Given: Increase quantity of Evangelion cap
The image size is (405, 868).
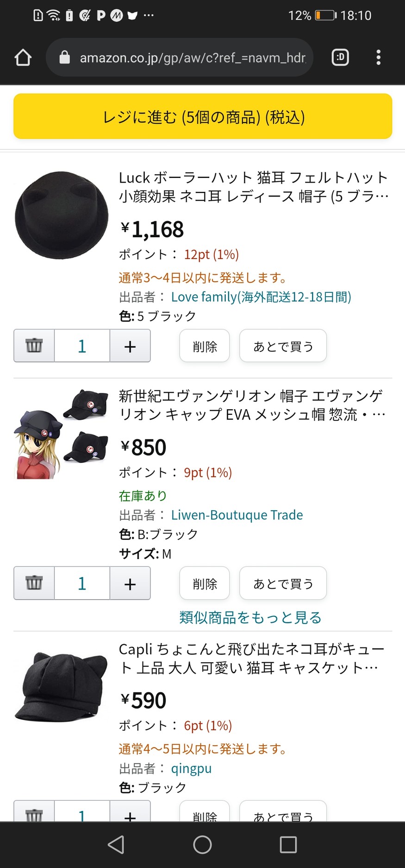Looking at the screenshot, I should click(130, 583).
